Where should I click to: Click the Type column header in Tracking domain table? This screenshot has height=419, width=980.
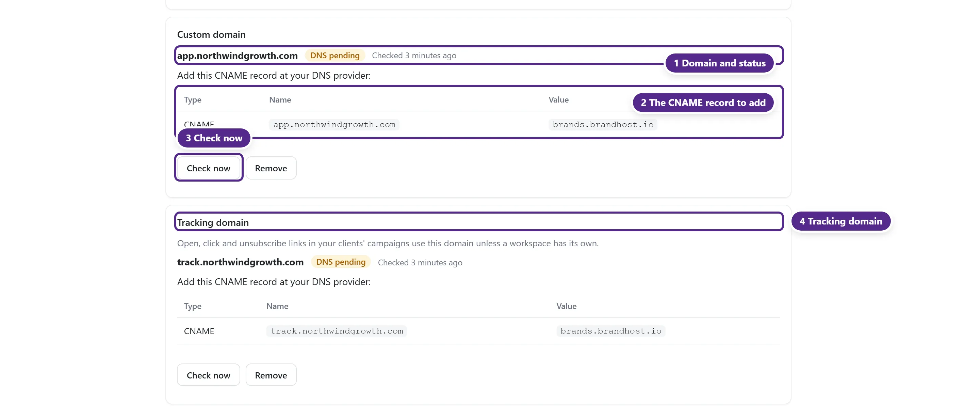(193, 306)
